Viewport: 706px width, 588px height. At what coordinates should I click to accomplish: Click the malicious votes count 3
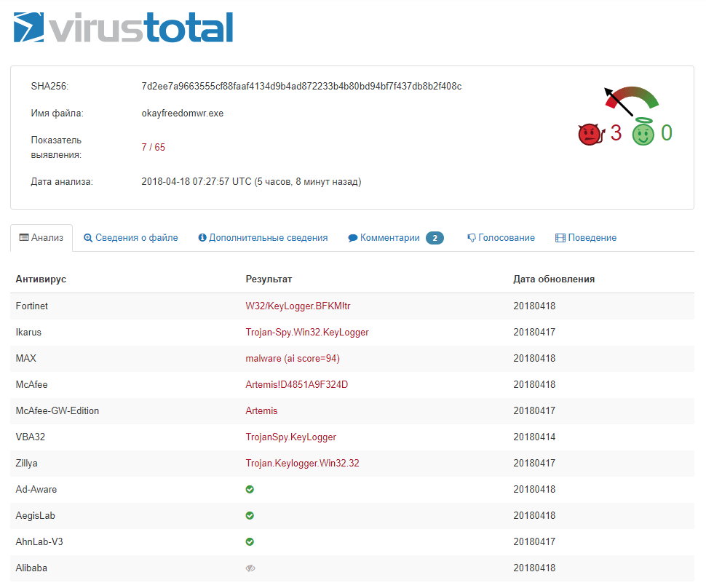(x=616, y=133)
